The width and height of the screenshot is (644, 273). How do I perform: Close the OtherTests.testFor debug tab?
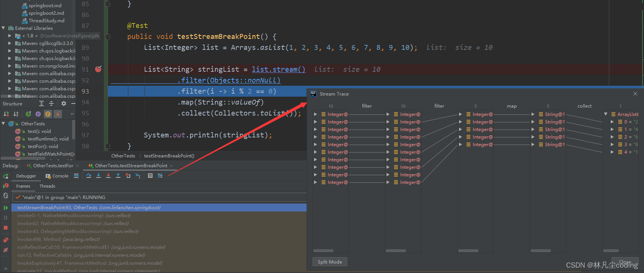(77, 166)
